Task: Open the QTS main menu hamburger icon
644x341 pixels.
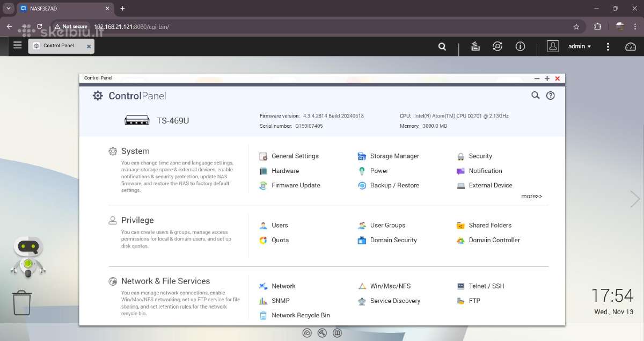Action: pyautogui.click(x=18, y=46)
